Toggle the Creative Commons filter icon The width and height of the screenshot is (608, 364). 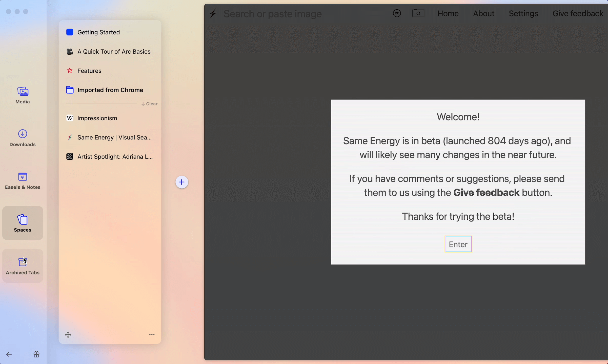(x=397, y=13)
